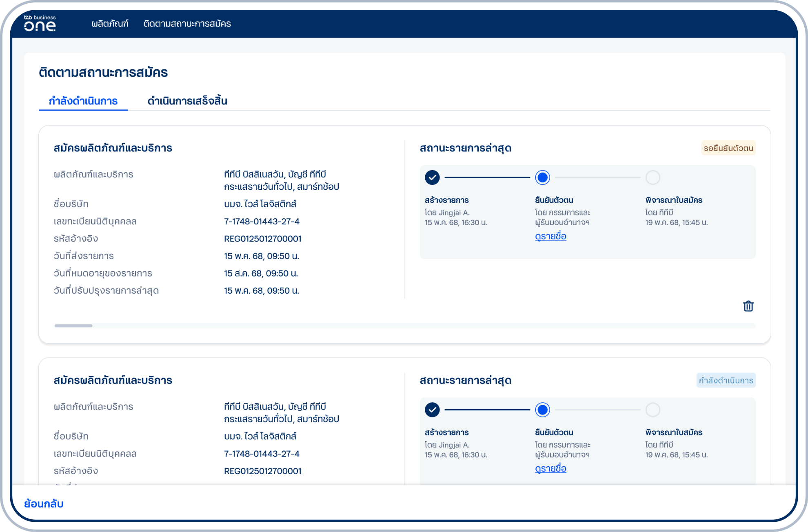Click expiry date 15 ส.ค. 68, 09:50 น.
This screenshot has width=808, height=532.
click(261, 273)
